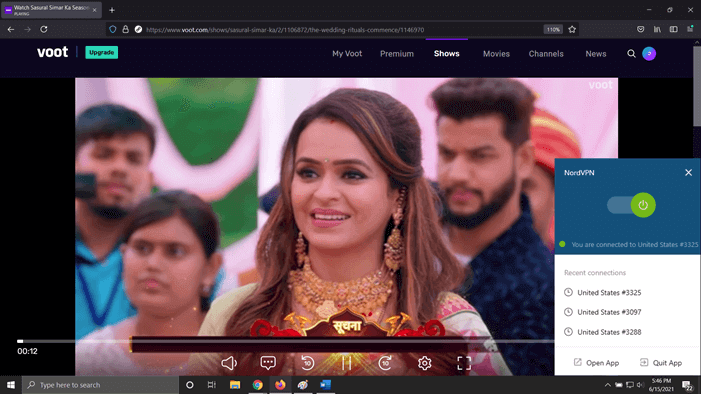Mute the video with the speaker icon
The height and width of the screenshot is (394, 701).
tap(229, 363)
